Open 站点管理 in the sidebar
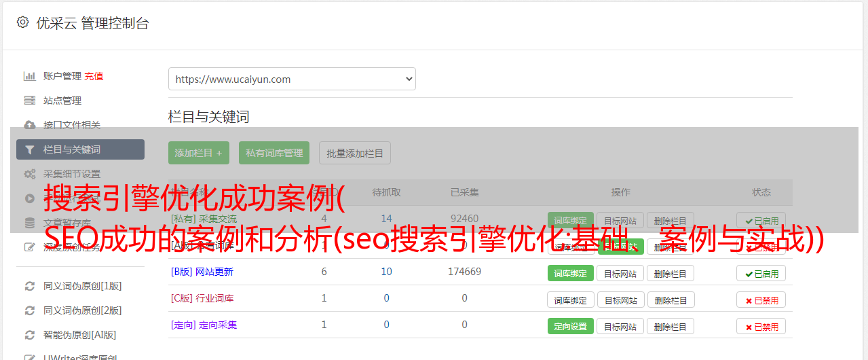 pyautogui.click(x=62, y=101)
